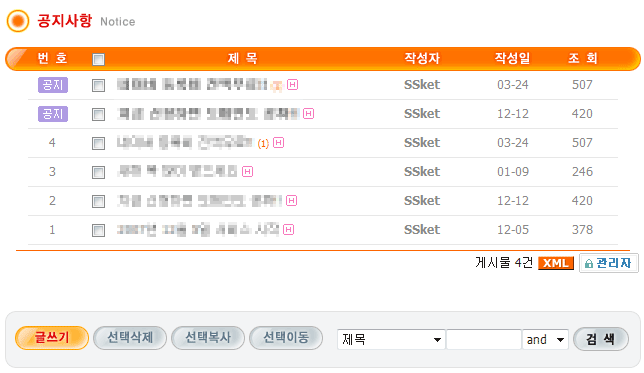Click the orange circle icon beside 공지사항
The image size is (644, 373).
(x=18, y=21)
